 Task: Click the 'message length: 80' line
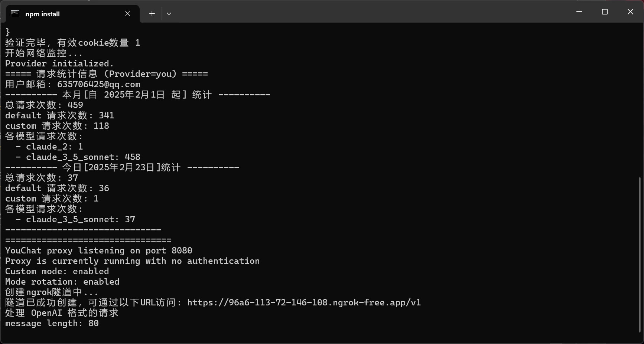coord(52,323)
